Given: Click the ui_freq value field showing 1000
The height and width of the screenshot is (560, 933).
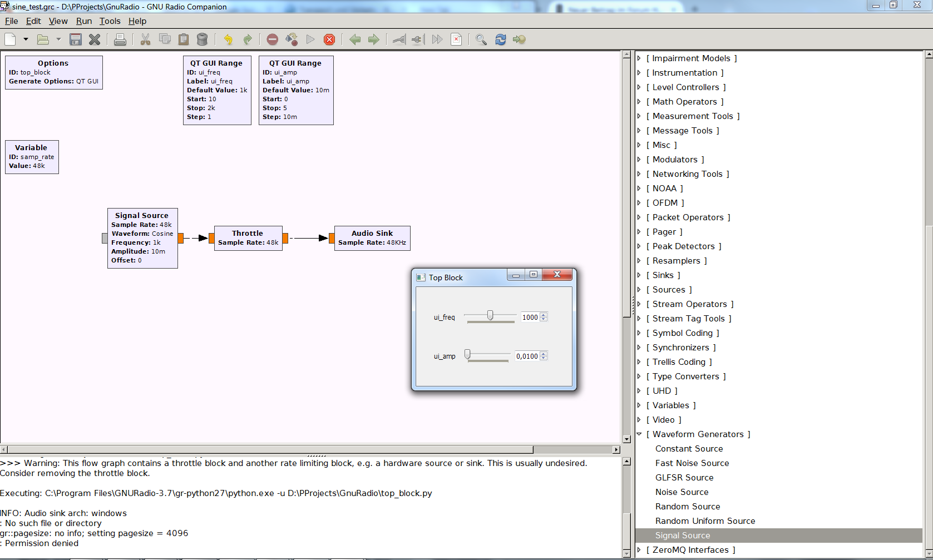Looking at the screenshot, I should coord(530,317).
